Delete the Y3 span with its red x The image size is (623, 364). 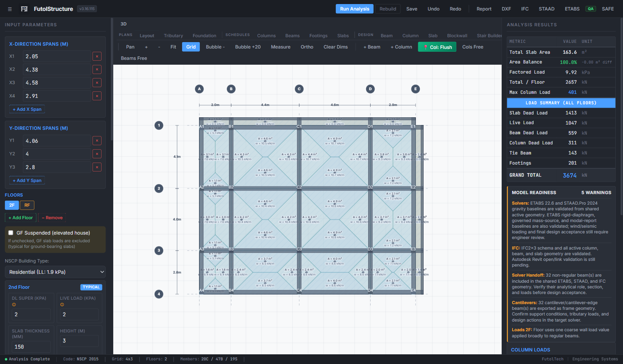97,167
